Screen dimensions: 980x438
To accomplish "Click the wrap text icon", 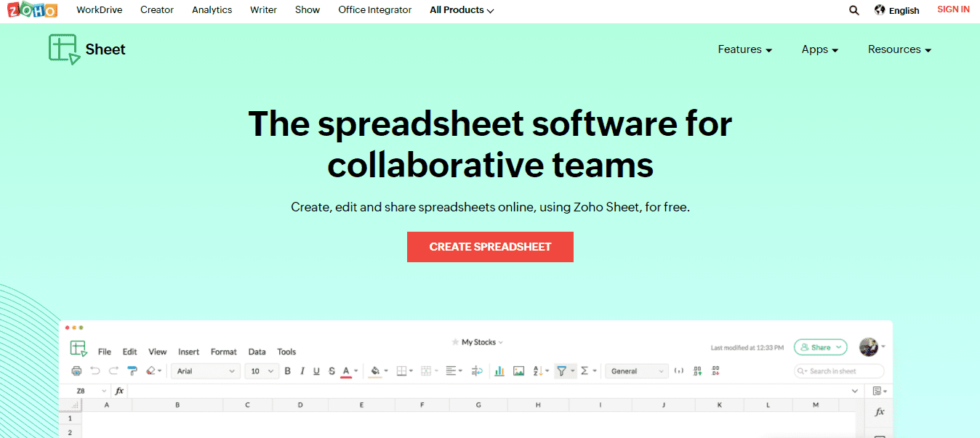I will (x=477, y=371).
